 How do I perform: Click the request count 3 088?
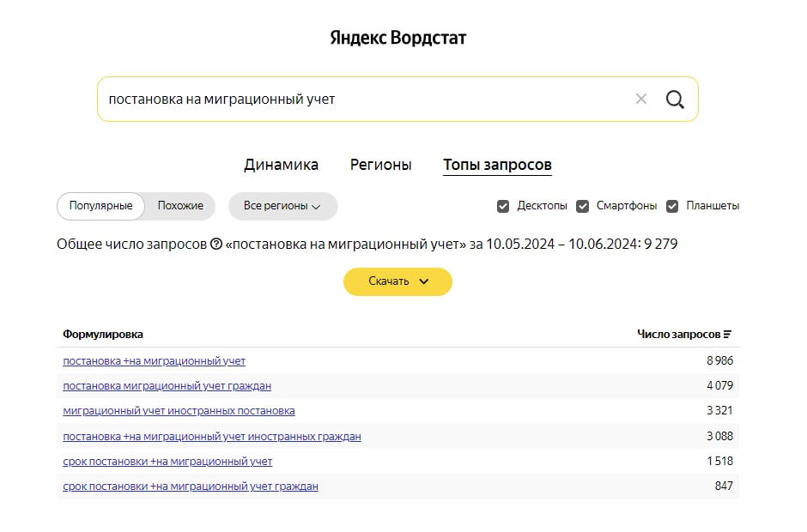pos(719,436)
